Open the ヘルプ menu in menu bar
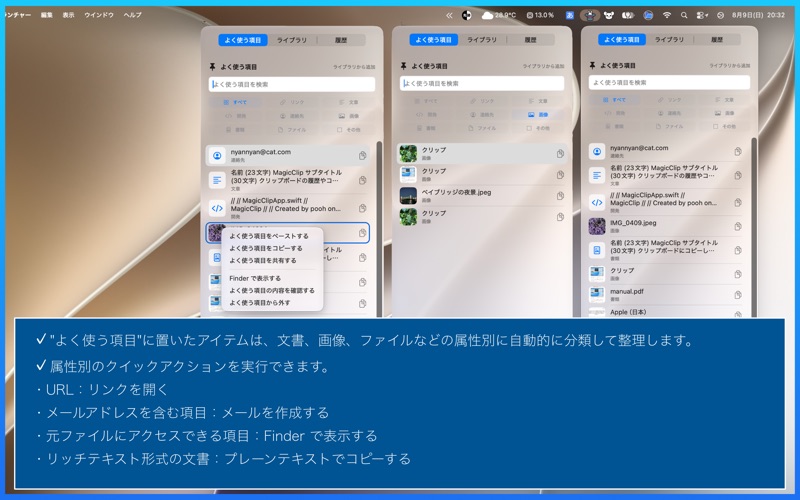The width and height of the screenshot is (800, 500). coord(132,15)
